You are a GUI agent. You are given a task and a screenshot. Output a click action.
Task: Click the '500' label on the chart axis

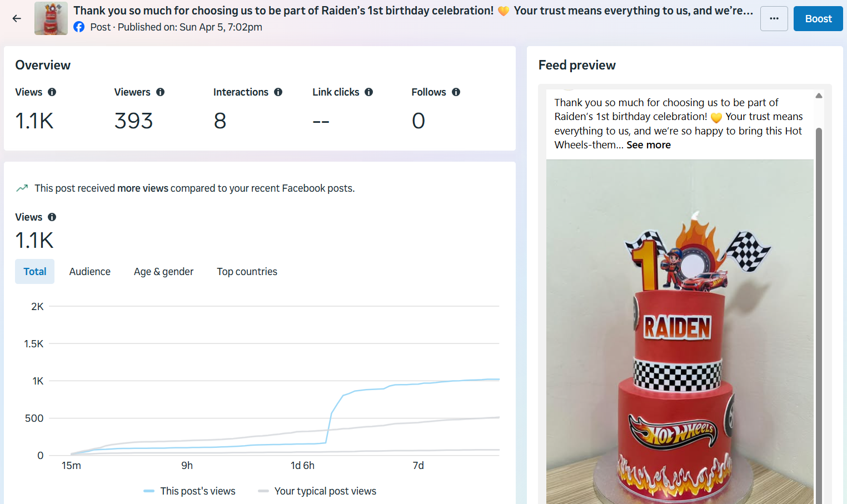[34, 418]
